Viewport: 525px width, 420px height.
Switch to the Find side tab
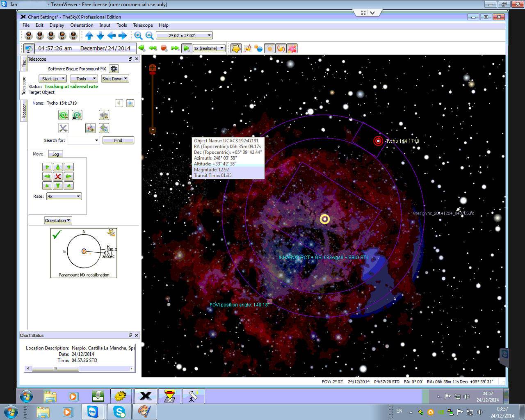pyautogui.click(x=24, y=63)
